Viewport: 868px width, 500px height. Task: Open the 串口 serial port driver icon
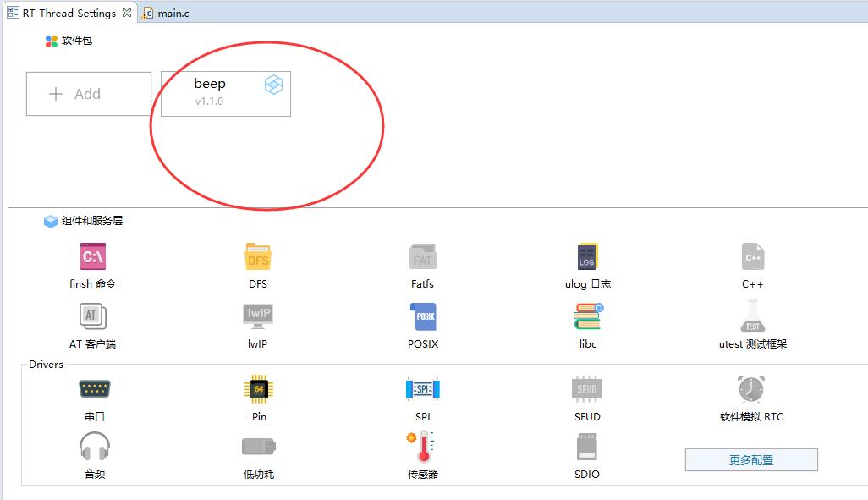click(x=95, y=388)
